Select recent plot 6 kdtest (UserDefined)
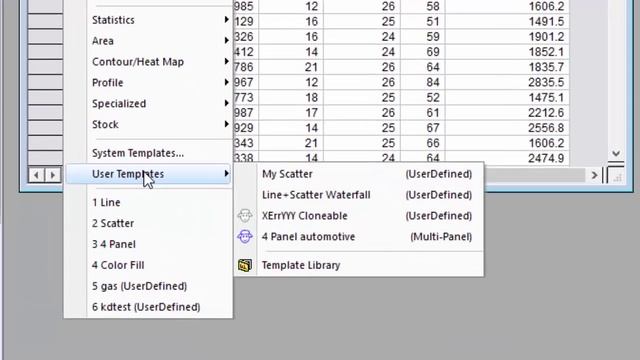This screenshot has width=640, height=360. coord(149,307)
